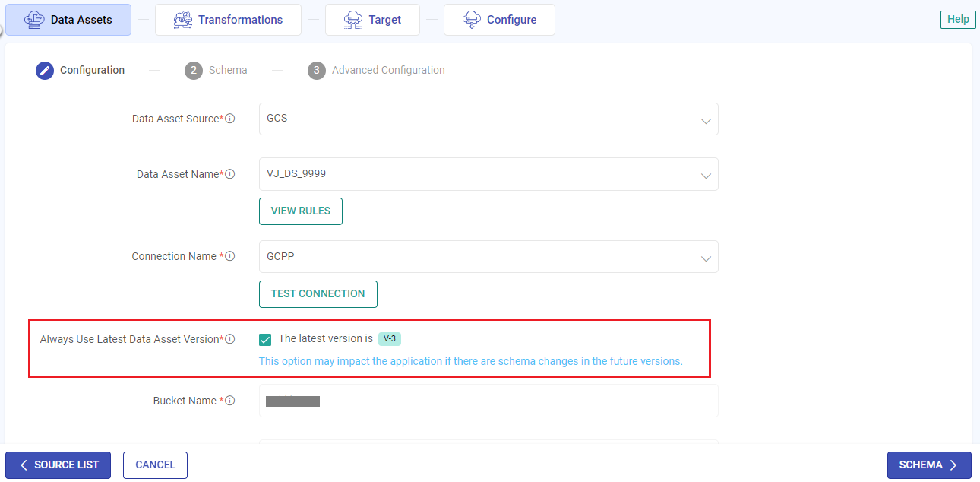Click info icon beside Bucket Name

point(230,401)
